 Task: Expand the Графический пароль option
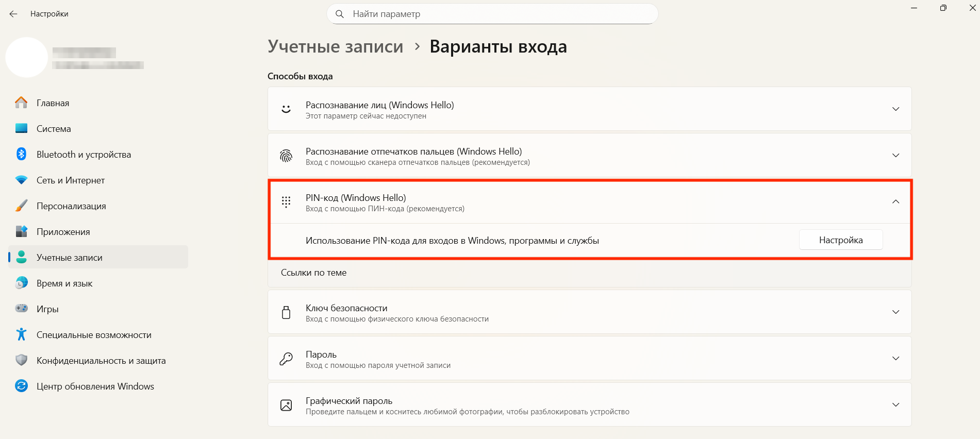click(895, 405)
